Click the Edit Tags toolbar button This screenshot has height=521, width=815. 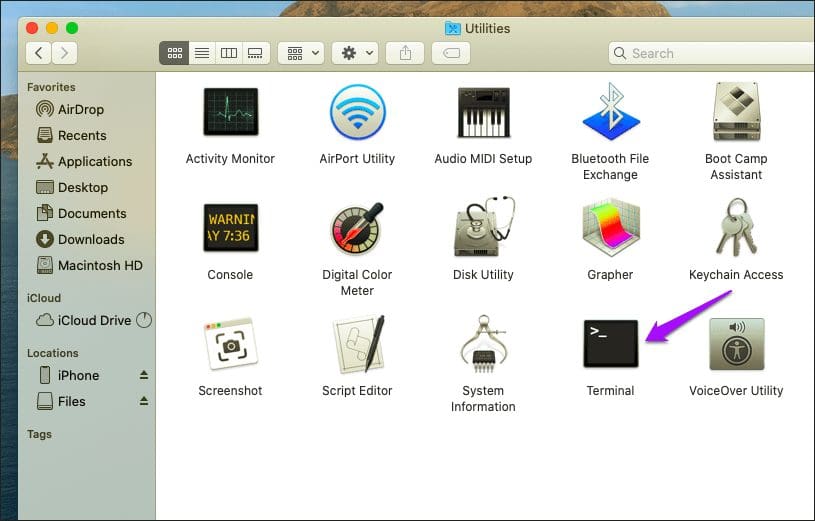point(451,53)
